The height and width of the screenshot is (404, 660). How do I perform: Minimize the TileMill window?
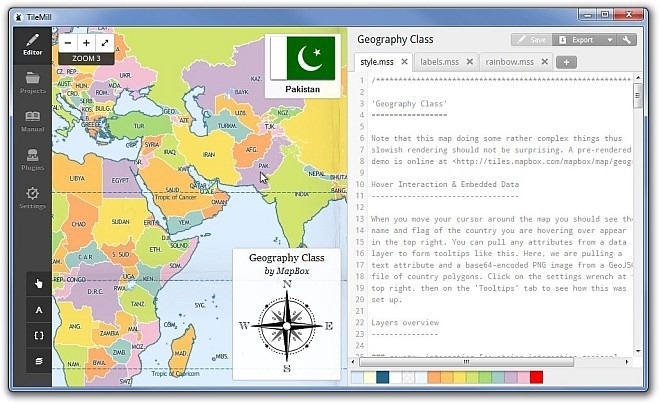coord(588,15)
